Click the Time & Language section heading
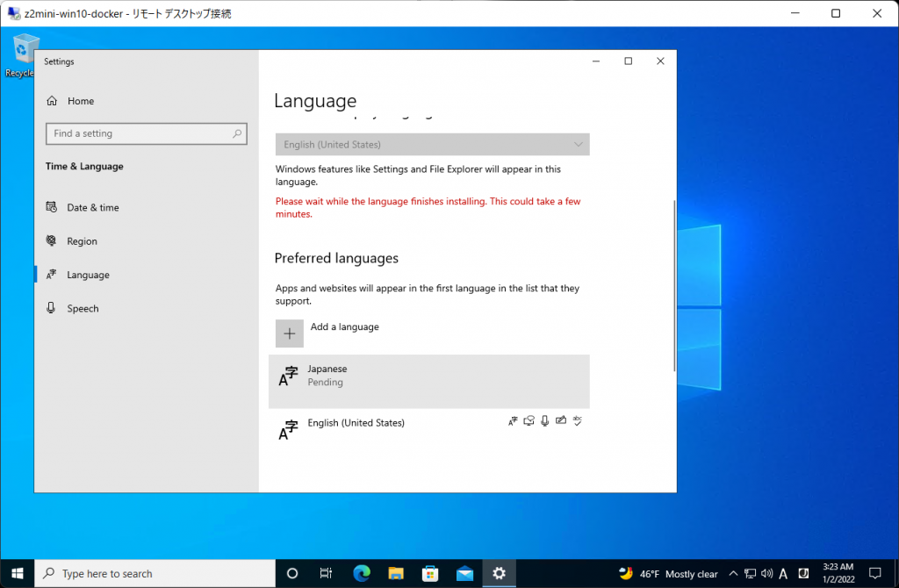Image resolution: width=899 pixels, height=588 pixels. point(84,166)
